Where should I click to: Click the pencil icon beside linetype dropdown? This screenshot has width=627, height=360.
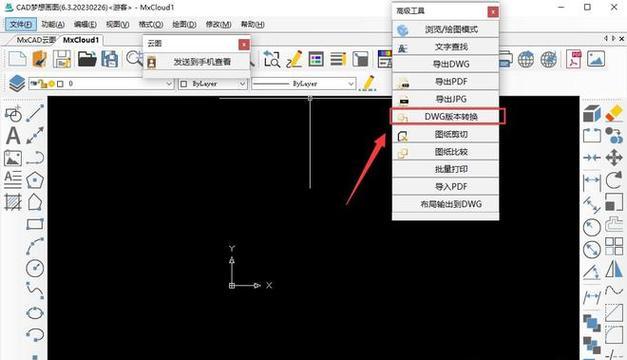tap(367, 83)
